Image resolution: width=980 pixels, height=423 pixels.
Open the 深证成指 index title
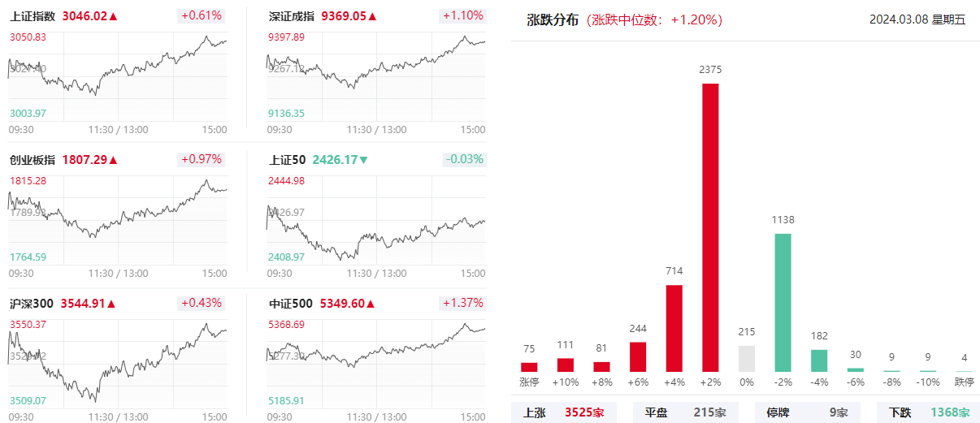293,16
